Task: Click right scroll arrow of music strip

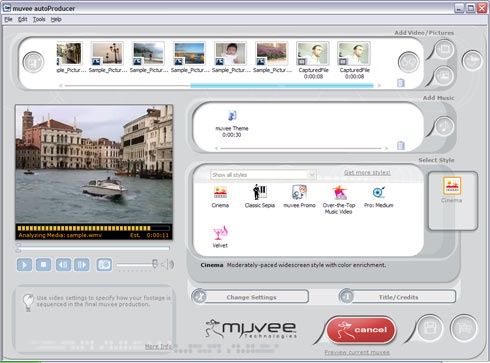Action: coord(386,148)
